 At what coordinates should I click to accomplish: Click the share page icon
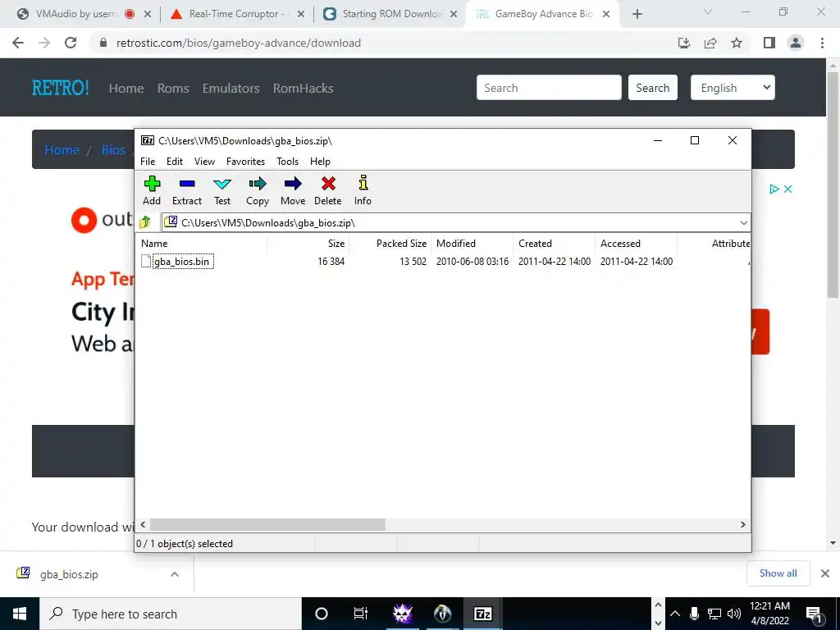click(x=710, y=43)
